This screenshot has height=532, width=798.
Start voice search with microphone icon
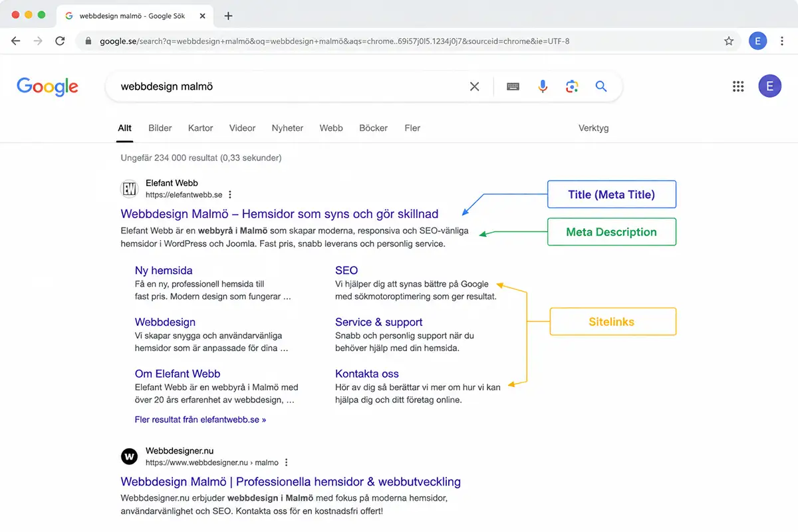coord(543,86)
